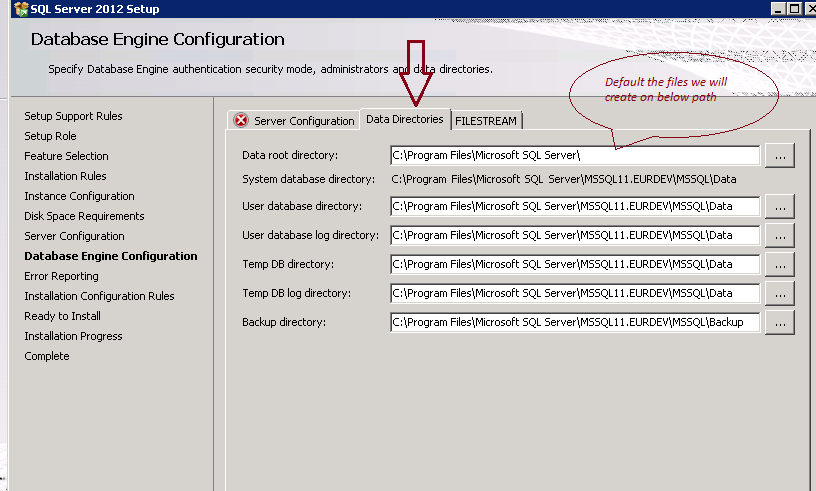Viewport: 816px width, 491px height.
Task: Browse for User database directory
Action: coord(780,207)
